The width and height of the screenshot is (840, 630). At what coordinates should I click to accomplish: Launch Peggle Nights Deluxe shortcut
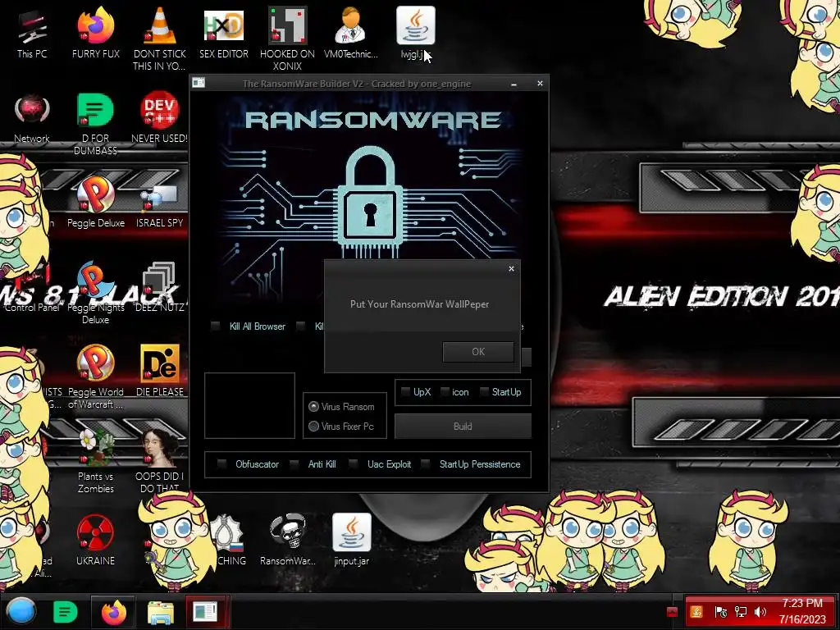[x=95, y=292]
